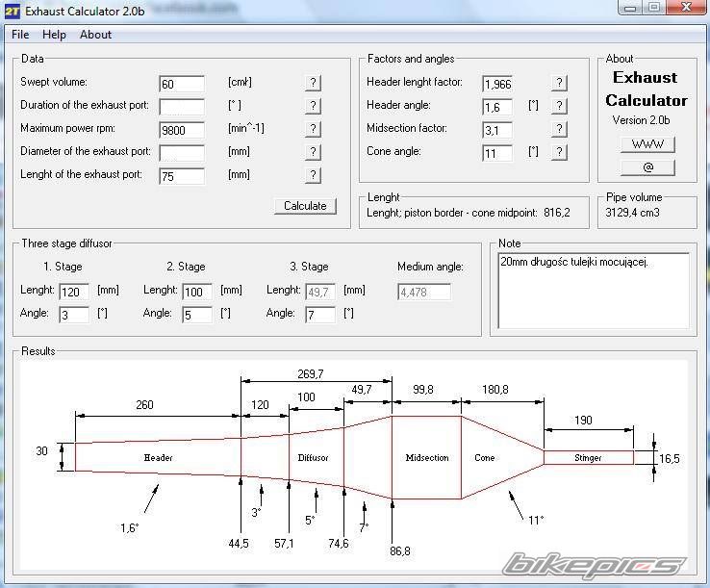Click the header angle label '1,6°' in diagram
This screenshot has height=588, width=710.
click(x=130, y=528)
